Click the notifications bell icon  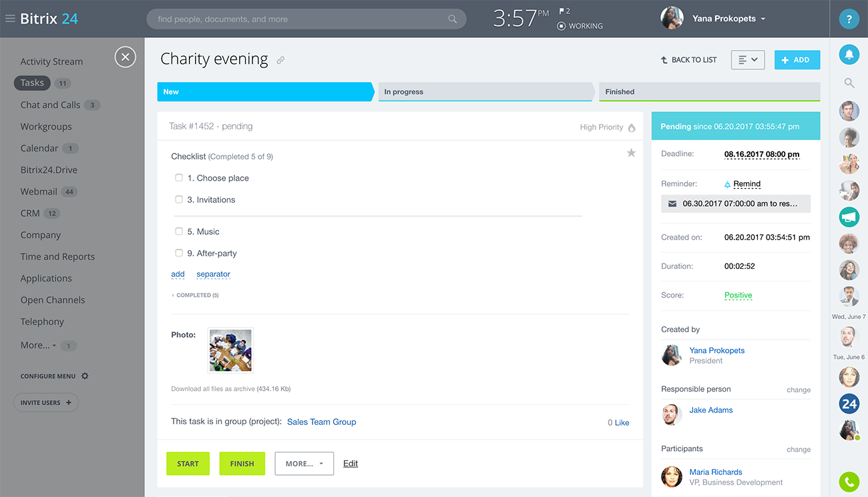click(849, 55)
